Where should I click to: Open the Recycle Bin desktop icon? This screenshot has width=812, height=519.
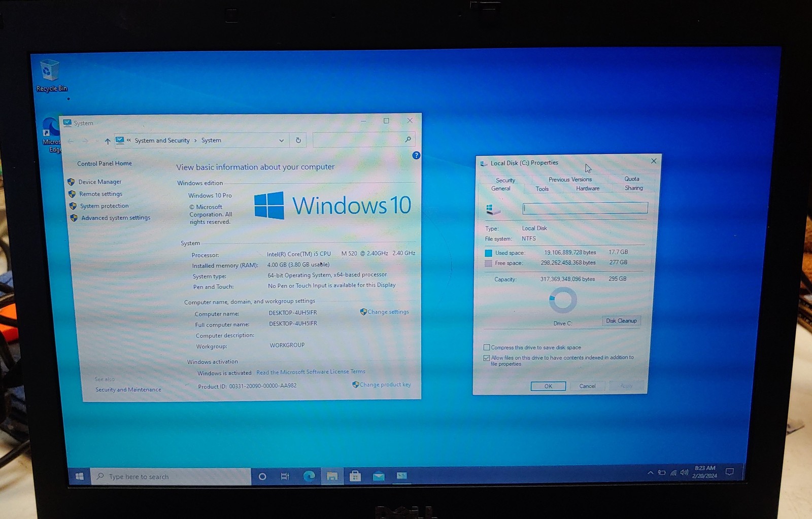(51, 75)
